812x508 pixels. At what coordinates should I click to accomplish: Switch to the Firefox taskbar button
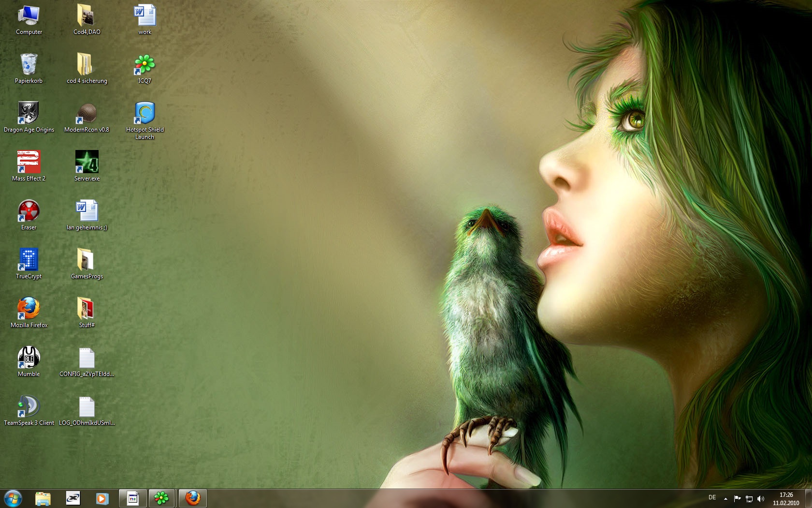coord(193,498)
